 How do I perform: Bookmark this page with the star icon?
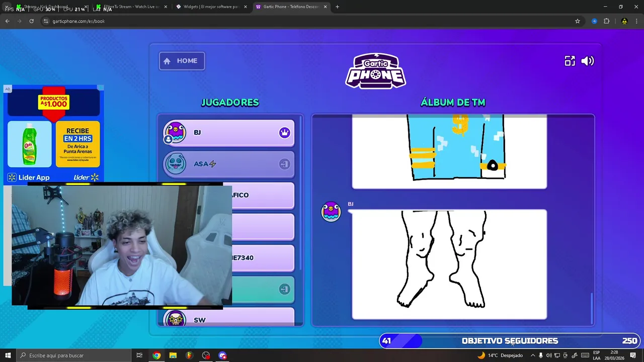pos(578,21)
